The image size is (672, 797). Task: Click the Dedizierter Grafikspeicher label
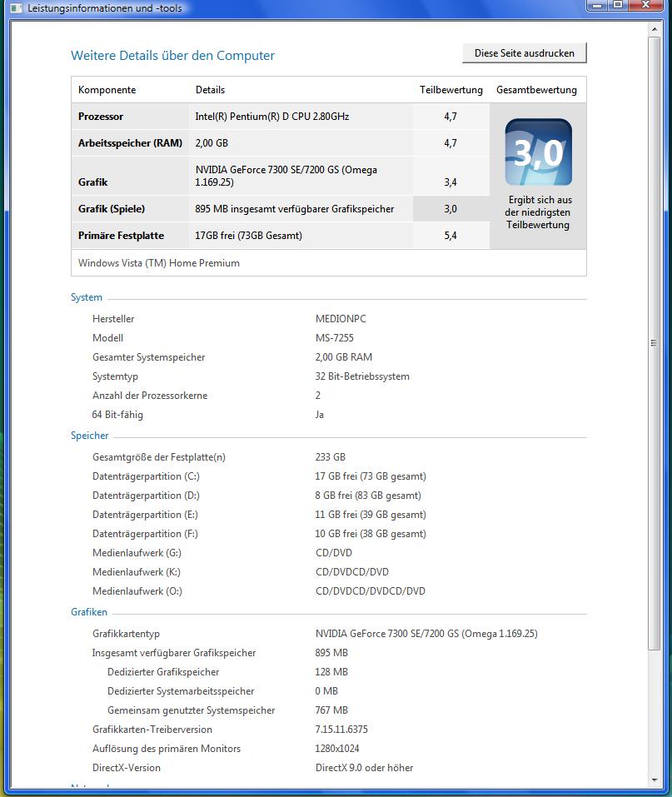click(x=163, y=672)
